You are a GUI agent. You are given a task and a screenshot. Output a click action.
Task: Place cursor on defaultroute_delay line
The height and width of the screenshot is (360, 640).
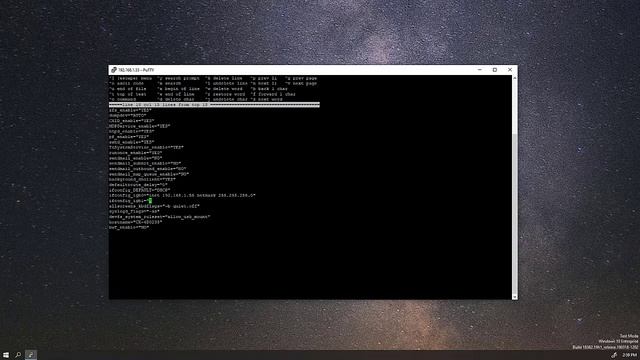coord(138,184)
